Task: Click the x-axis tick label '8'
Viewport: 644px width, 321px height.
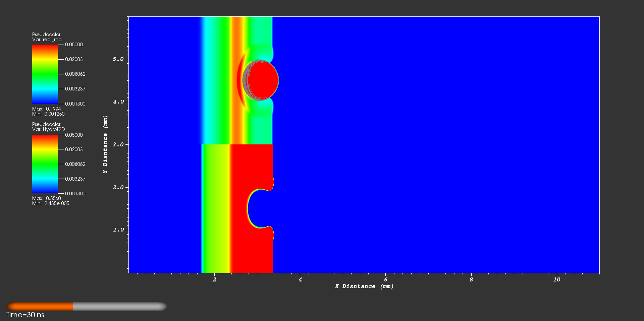Action: [471, 279]
